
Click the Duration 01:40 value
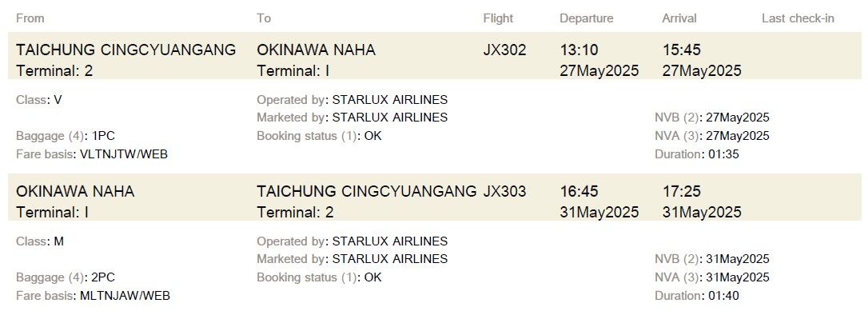[x=723, y=296]
